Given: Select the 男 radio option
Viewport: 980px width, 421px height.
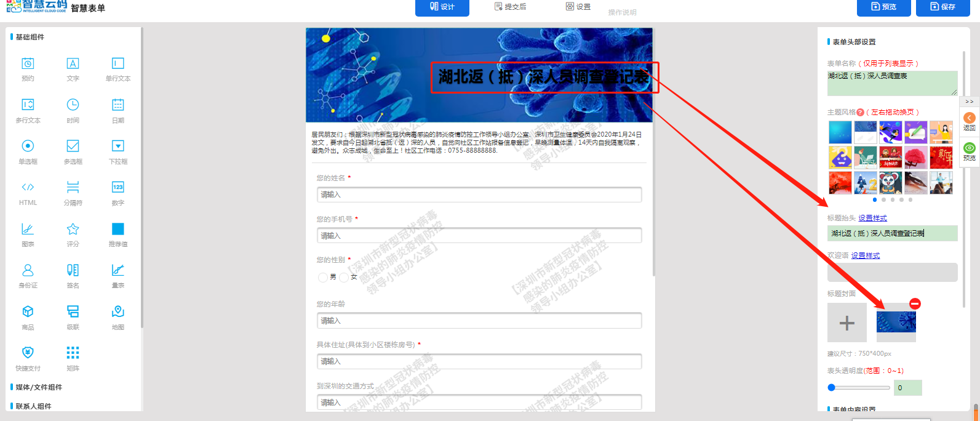Looking at the screenshot, I should (x=323, y=278).
